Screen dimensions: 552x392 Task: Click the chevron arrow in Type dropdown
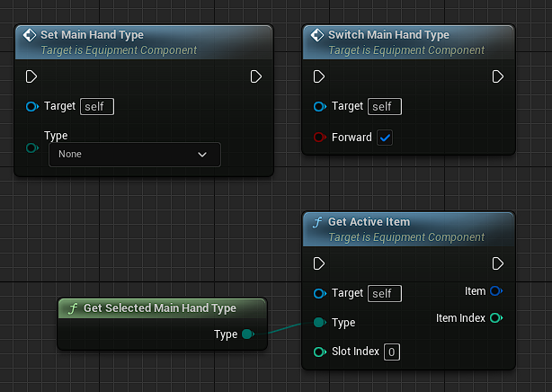click(x=201, y=155)
